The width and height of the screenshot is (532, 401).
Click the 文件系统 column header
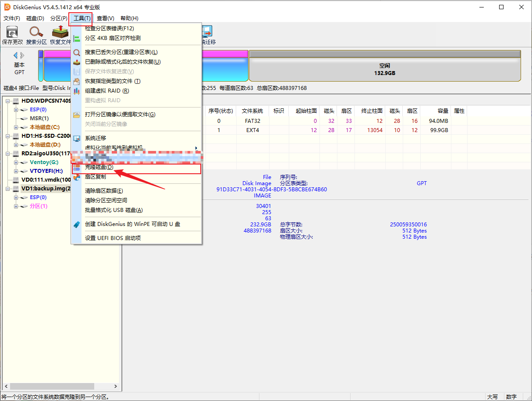[x=252, y=111]
